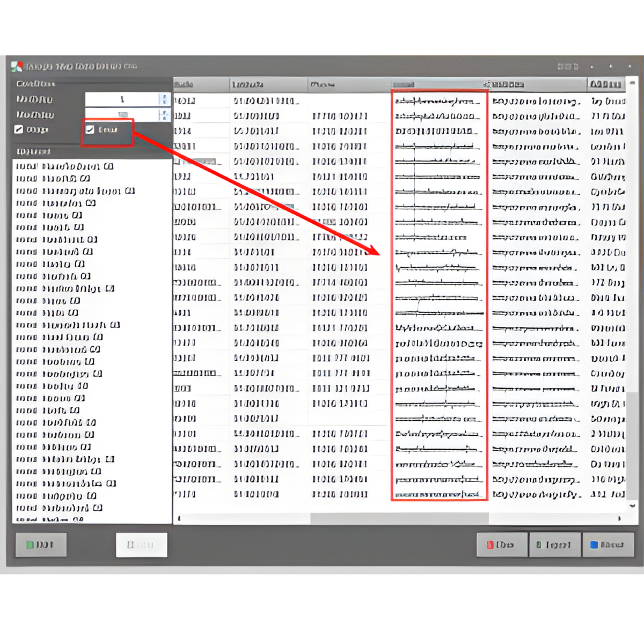Screen dimensions: 644x644
Task: Click the blue icon on the last bottom-right button
Action: pyautogui.click(x=592, y=545)
